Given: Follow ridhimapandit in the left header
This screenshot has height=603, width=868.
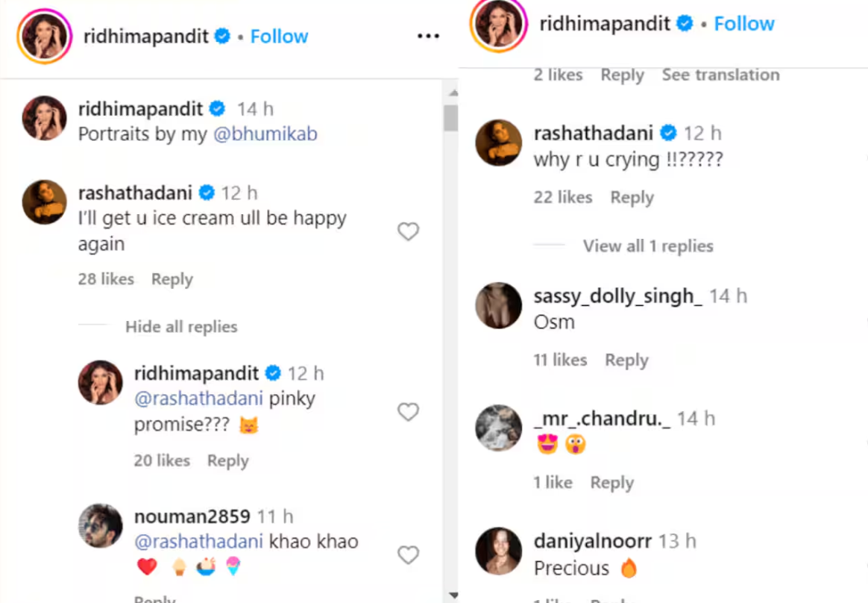Looking at the screenshot, I should [x=279, y=36].
